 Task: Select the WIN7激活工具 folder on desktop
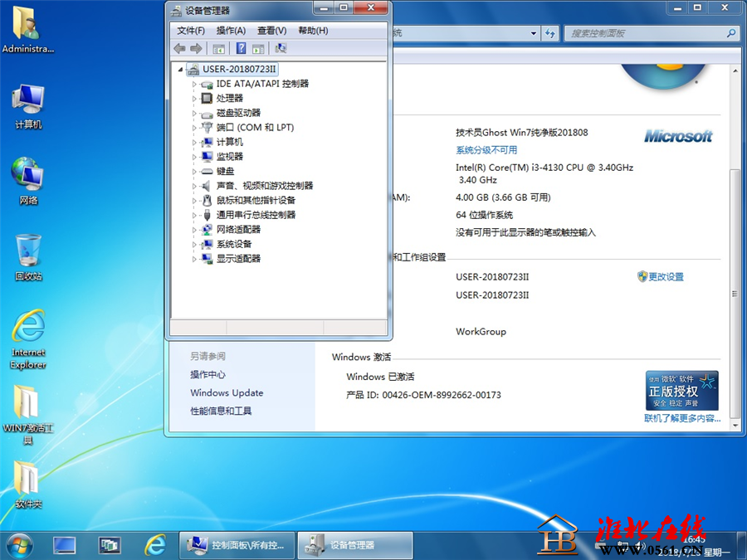pyautogui.click(x=27, y=414)
